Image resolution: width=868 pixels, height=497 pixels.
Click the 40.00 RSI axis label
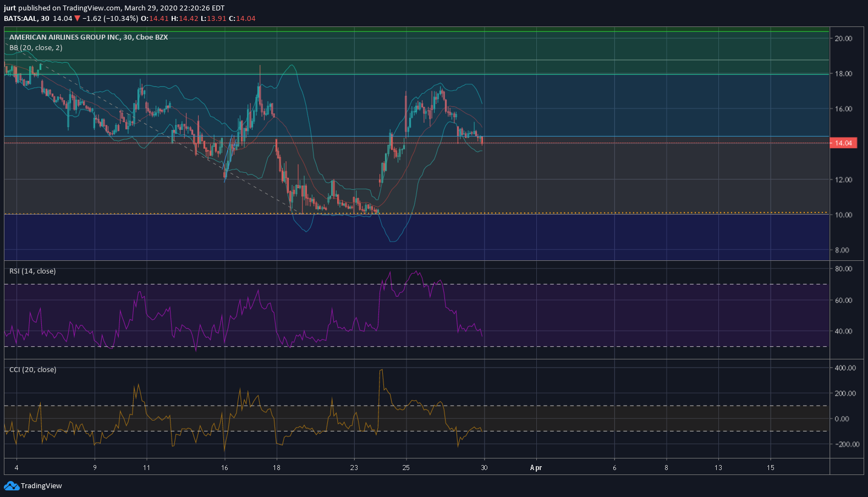(843, 331)
